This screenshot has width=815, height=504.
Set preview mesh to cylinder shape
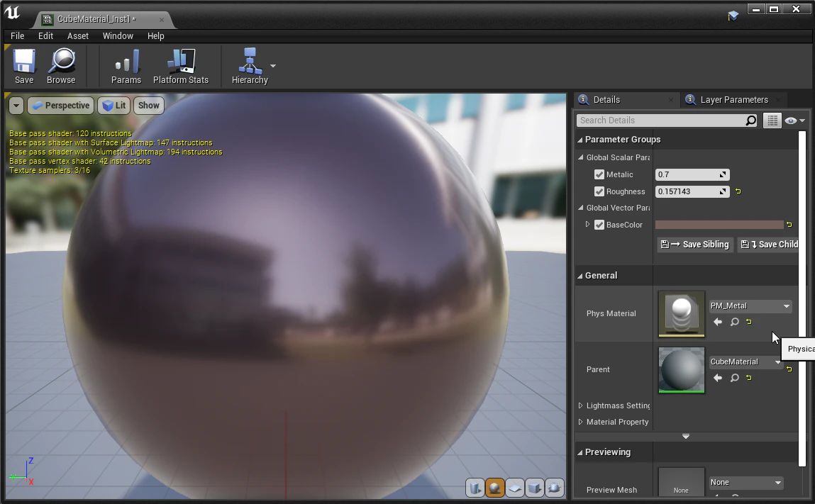click(475, 488)
